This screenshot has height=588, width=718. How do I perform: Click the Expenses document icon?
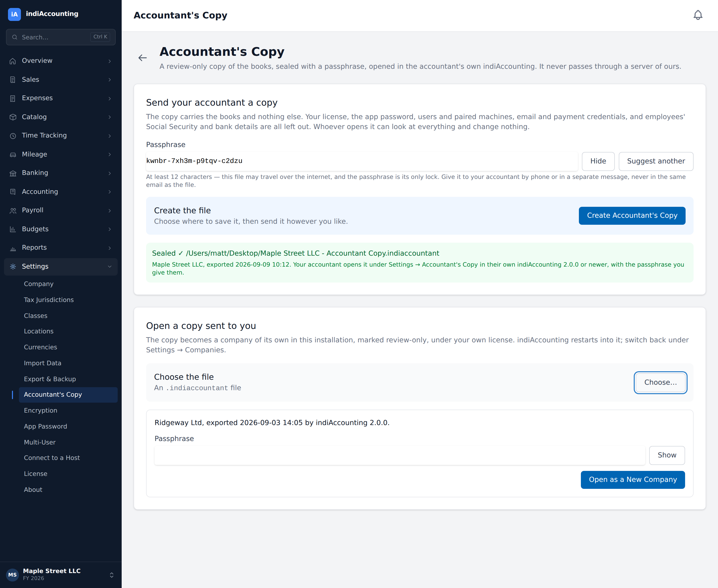[x=13, y=98]
